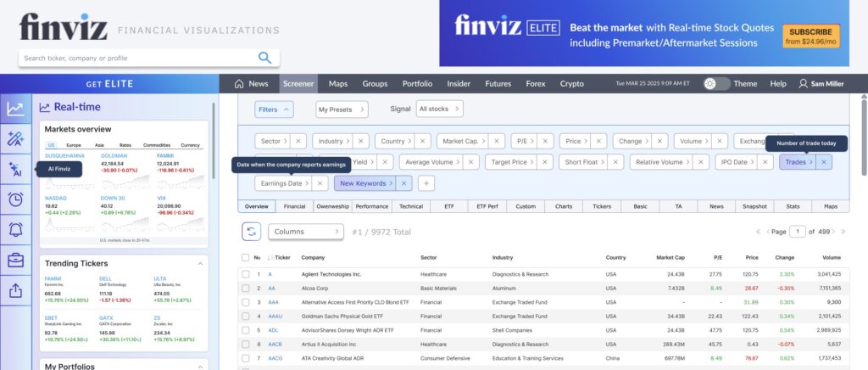Check the AAAU row checkbox
Screen dimensions: 868x370
click(245, 317)
